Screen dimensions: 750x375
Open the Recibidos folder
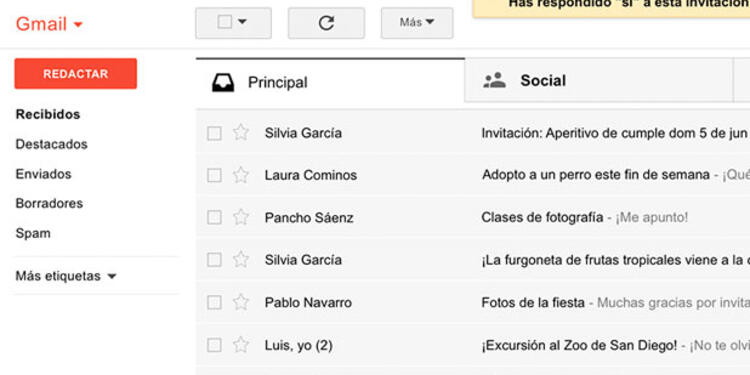48,115
